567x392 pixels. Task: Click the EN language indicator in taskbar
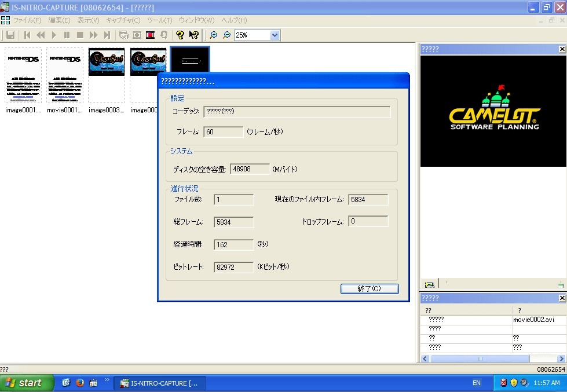pyautogui.click(x=477, y=383)
